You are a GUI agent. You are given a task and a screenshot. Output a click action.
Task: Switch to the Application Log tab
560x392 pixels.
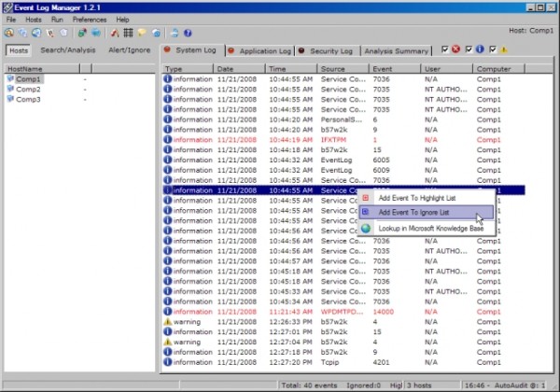click(265, 49)
